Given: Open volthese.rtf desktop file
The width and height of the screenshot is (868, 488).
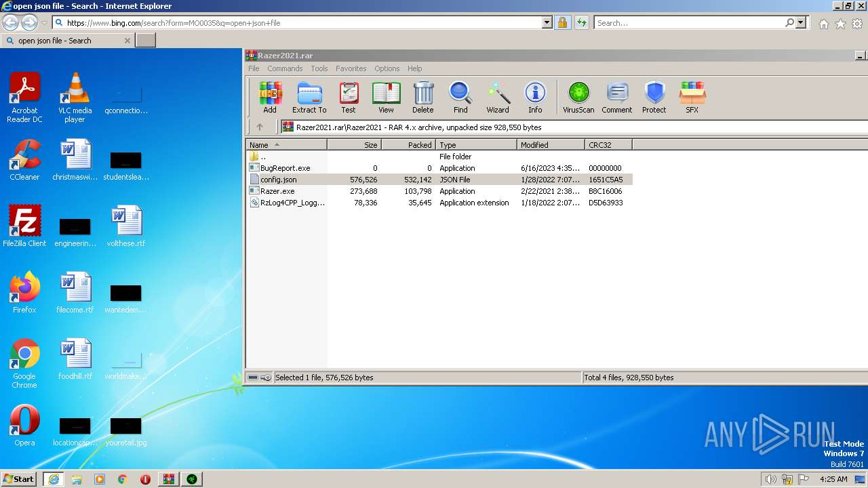Looking at the screenshot, I should tap(126, 226).
